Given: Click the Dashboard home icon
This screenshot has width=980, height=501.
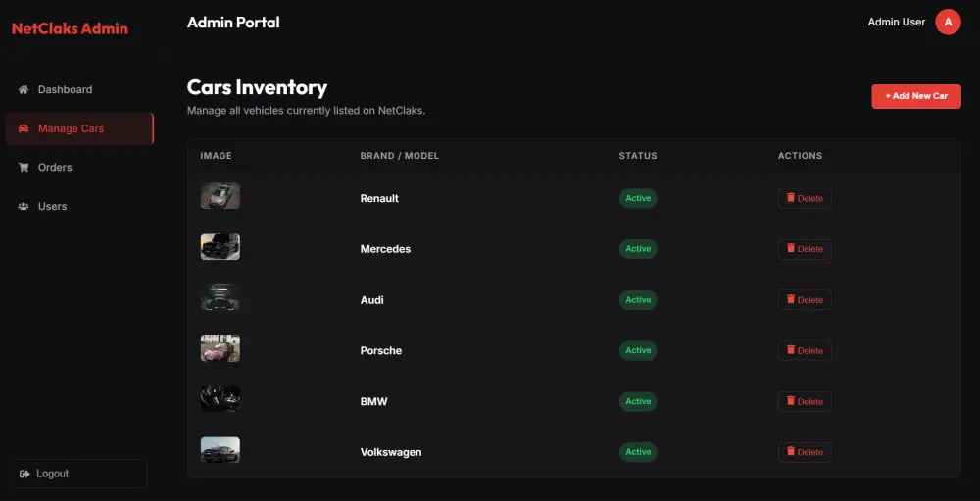Looking at the screenshot, I should (x=24, y=89).
